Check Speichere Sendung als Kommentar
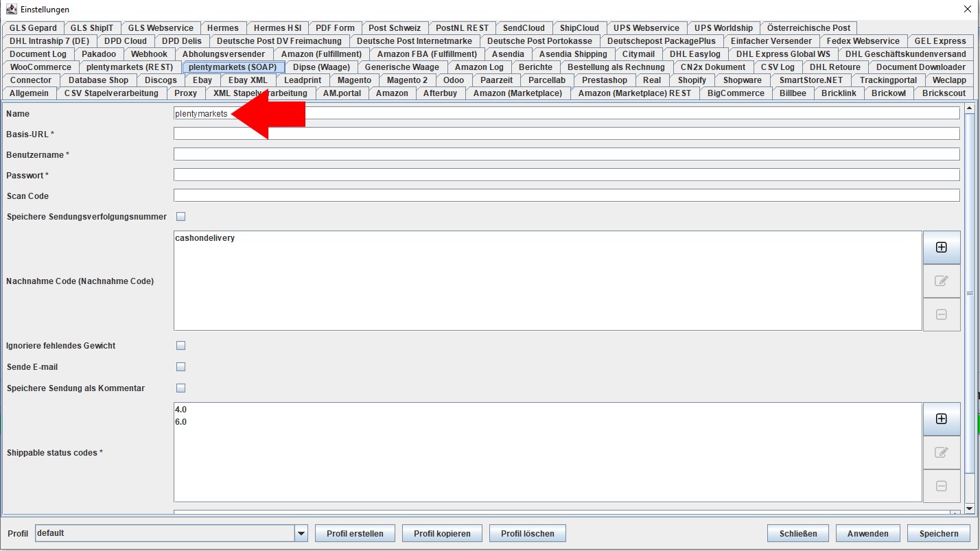 pyautogui.click(x=181, y=388)
